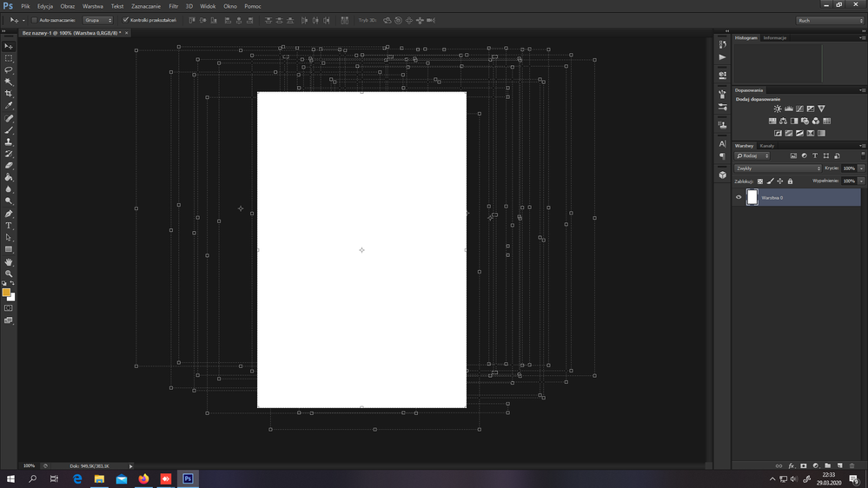Select the Eyedropper tool
Image resolution: width=868 pixels, height=488 pixels.
[9, 106]
